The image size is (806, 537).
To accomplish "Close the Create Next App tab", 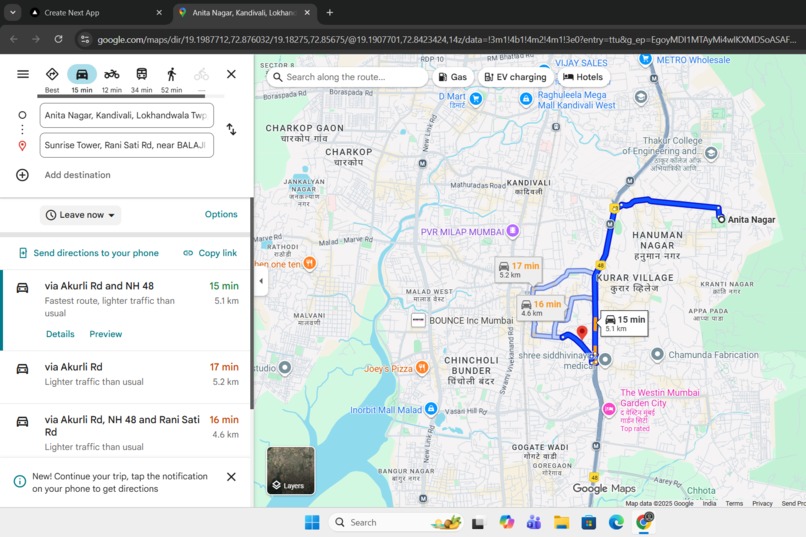I will pyautogui.click(x=159, y=13).
